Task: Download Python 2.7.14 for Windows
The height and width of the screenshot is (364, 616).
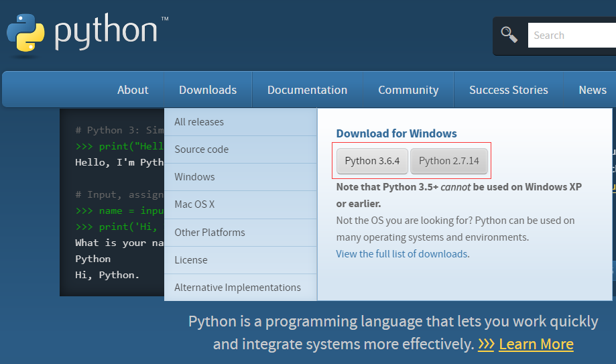Action: tap(449, 161)
